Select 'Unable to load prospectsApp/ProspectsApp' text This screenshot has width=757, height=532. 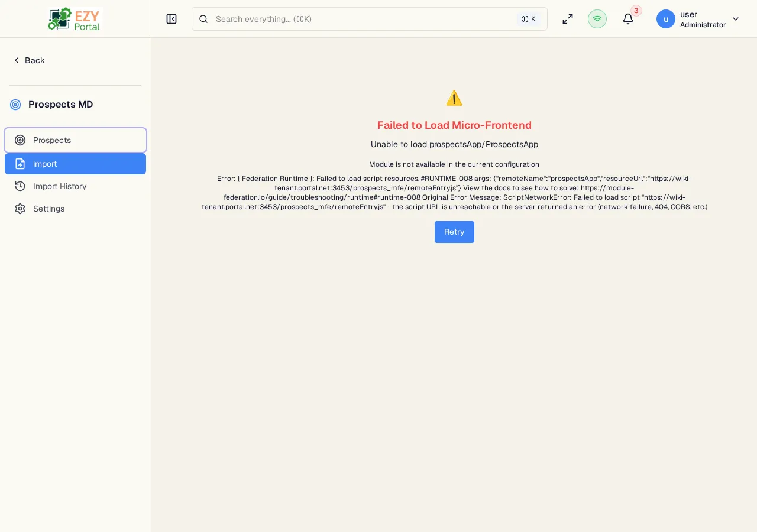454,144
